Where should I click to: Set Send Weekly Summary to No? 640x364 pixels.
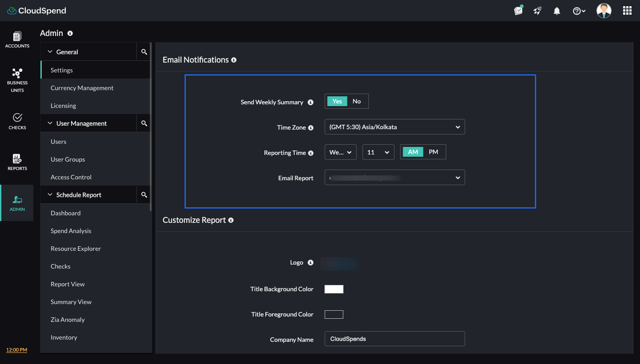pos(357,101)
